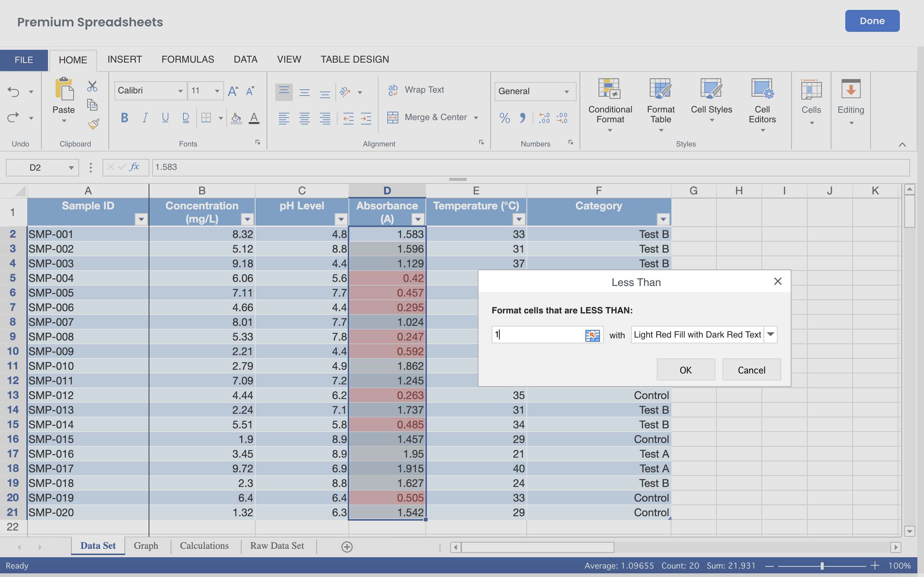The height and width of the screenshot is (577, 924).
Task: Expand the General number format dropdown
Action: (x=567, y=92)
